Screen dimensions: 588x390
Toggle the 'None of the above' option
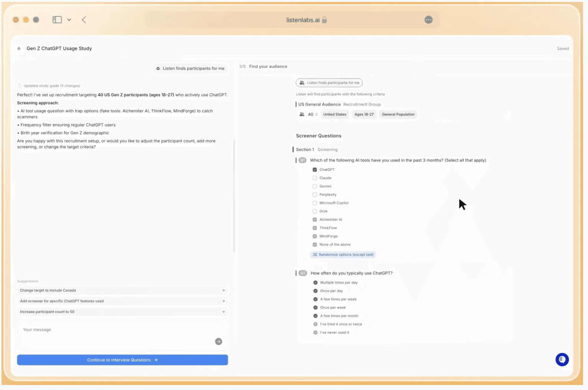(x=315, y=245)
